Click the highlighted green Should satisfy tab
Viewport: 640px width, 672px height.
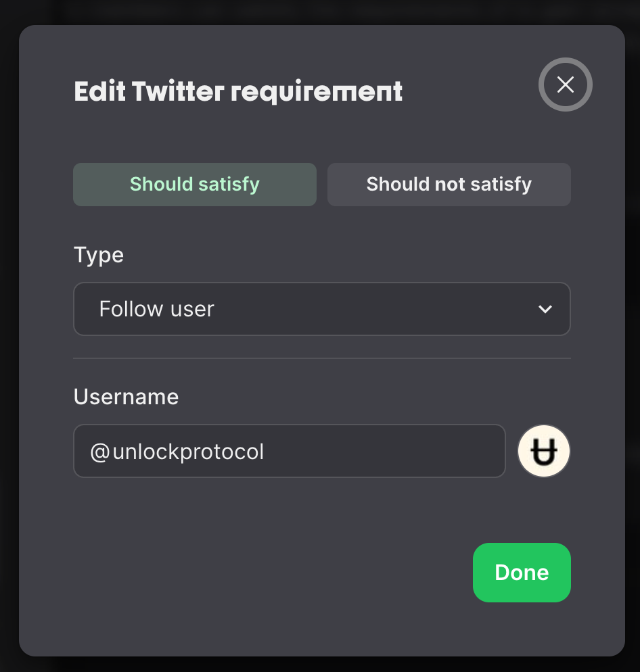(195, 185)
